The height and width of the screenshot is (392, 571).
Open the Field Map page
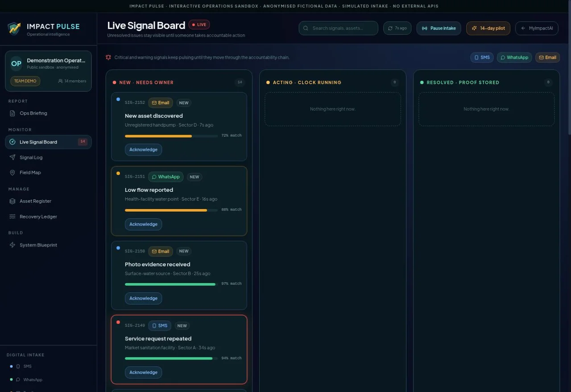coord(48,173)
